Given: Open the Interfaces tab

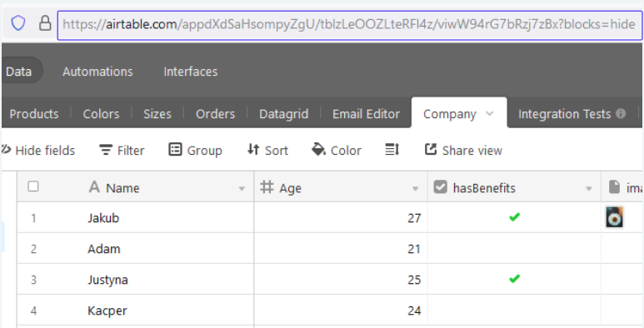Looking at the screenshot, I should 191,72.
